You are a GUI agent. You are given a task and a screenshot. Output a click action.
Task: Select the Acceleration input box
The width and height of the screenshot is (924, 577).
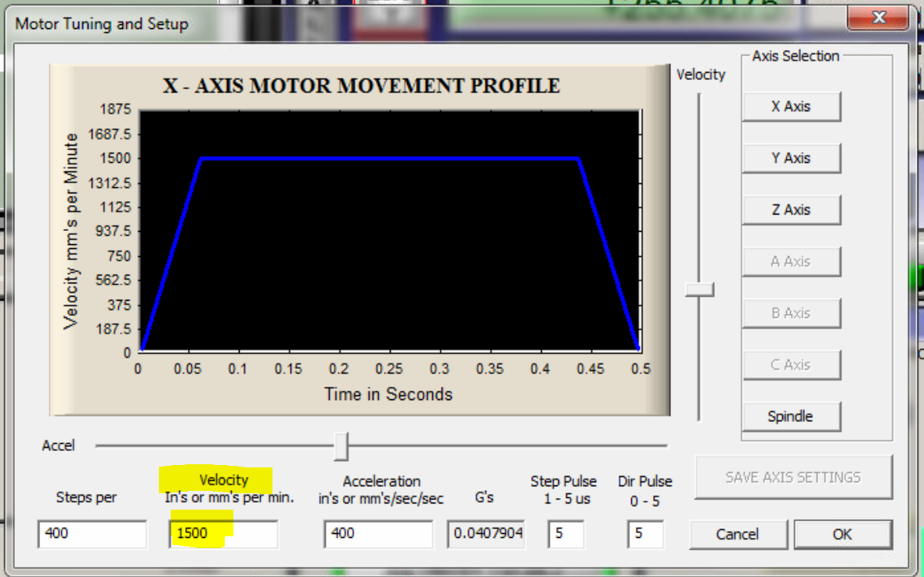(x=378, y=534)
